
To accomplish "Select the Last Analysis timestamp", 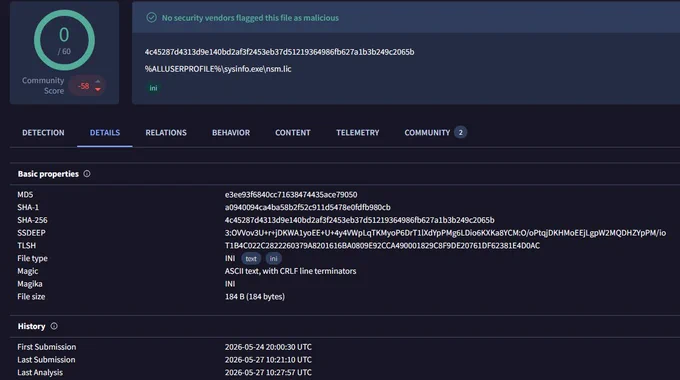I will coord(268,372).
